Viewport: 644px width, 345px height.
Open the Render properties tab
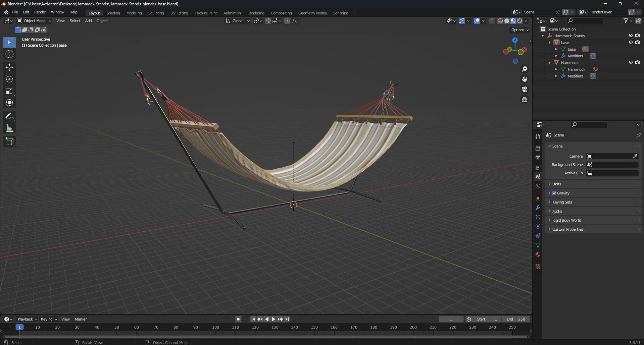coord(538,148)
